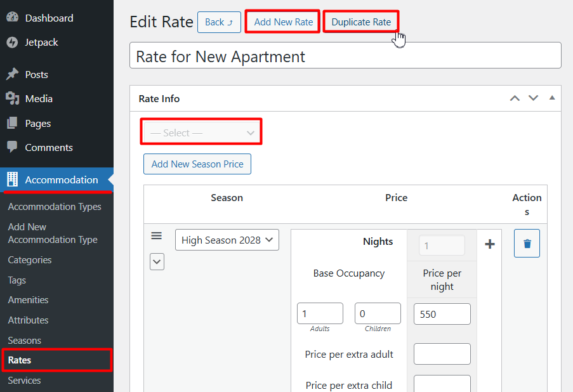Move Rate Info panel up
Screen dimensions: 573x392
pos(515,98)
